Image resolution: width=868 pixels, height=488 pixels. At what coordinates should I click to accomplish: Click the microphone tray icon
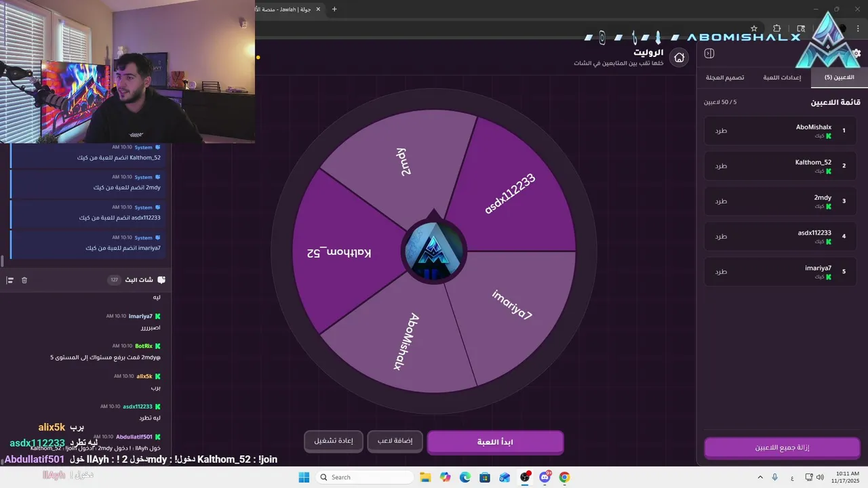[775, 477]
